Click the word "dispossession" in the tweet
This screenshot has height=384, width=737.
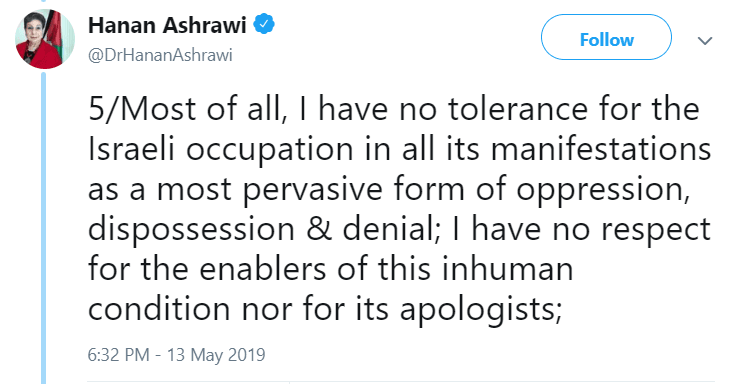point(192,230)
